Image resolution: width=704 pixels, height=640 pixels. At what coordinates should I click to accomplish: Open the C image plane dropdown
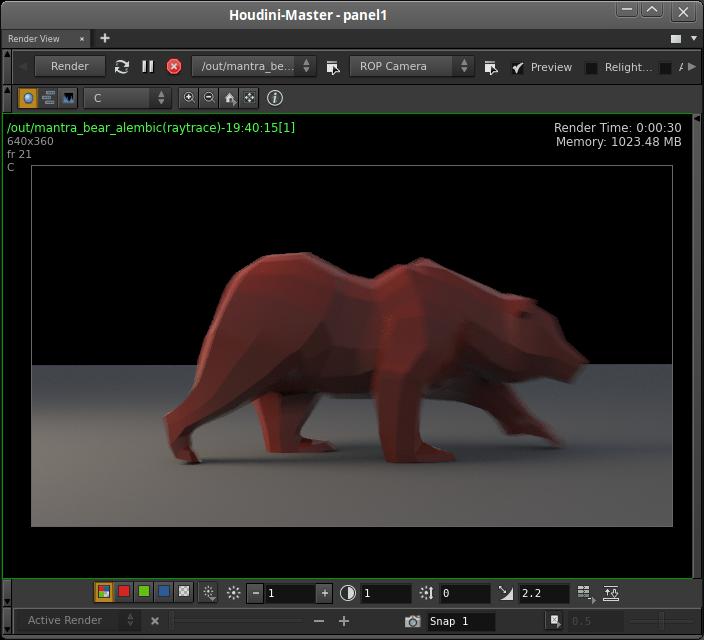[128, 98]
